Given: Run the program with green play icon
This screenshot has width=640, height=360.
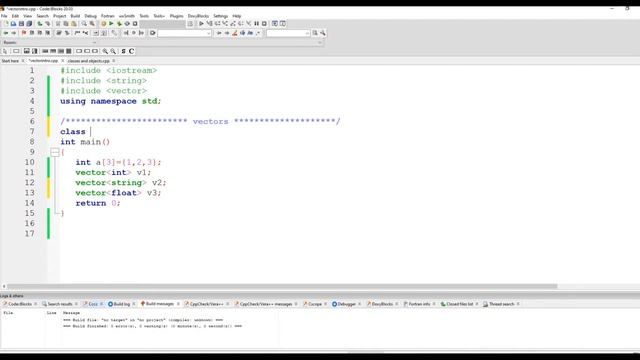Looking at the screenshot, I should pyautogui.click(x=111, y=24).
